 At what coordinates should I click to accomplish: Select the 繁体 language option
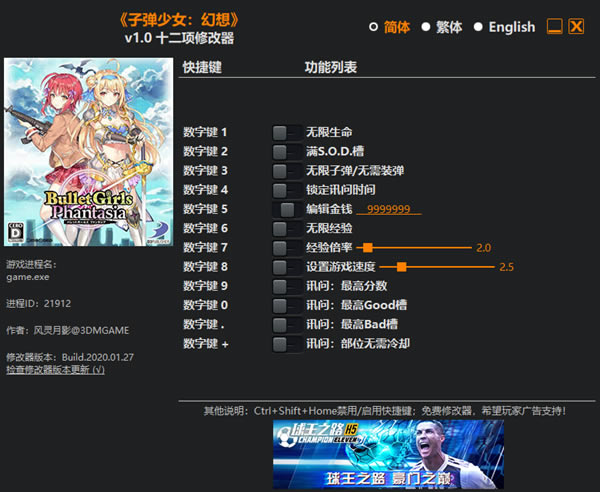[x=426, y=27]
